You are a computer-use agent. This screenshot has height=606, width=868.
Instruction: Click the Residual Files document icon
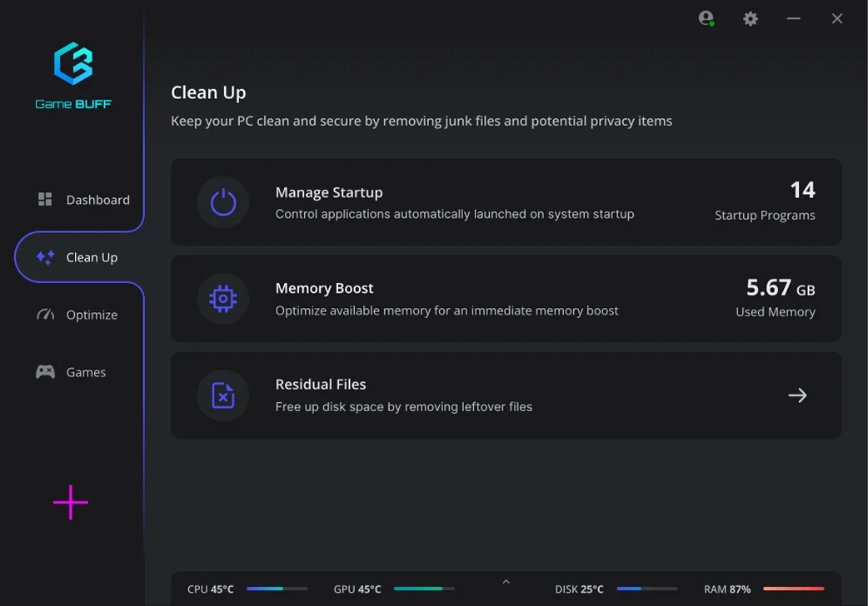[223, 395]
